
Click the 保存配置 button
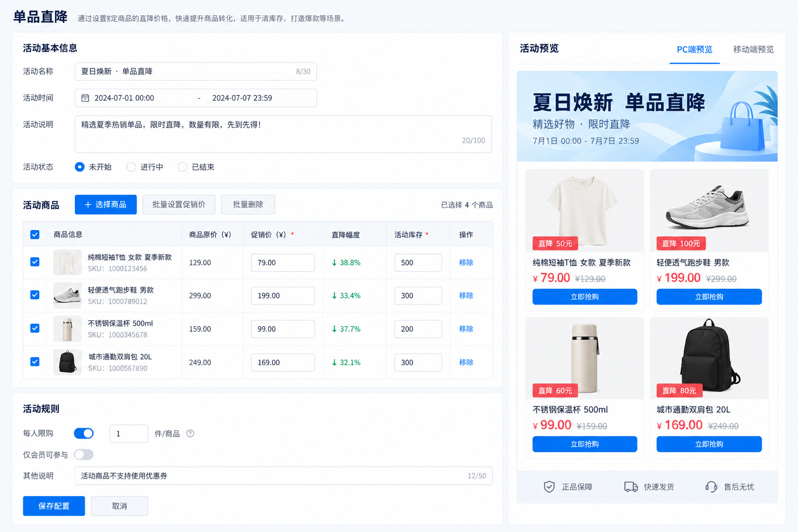(54, 506)
